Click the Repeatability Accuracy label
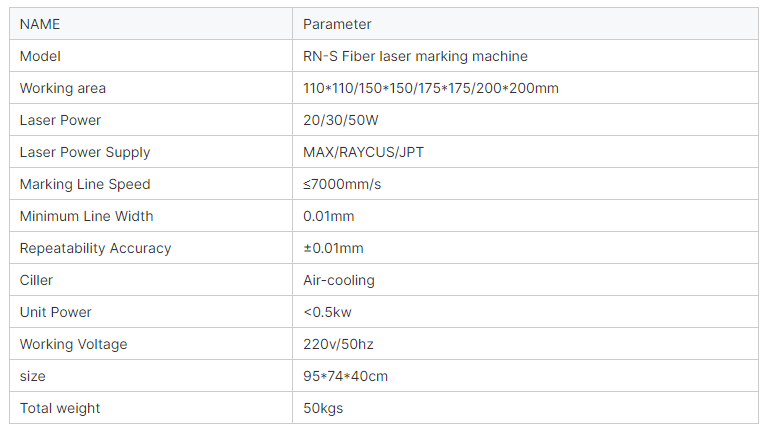The image size is (764, 429). point(95,248)
